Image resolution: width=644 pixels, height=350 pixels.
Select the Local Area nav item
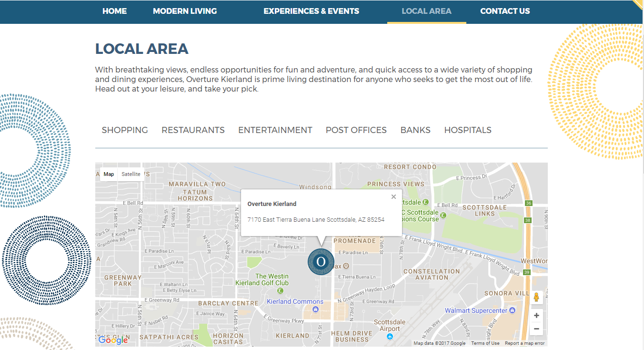(x=427, y=11)
